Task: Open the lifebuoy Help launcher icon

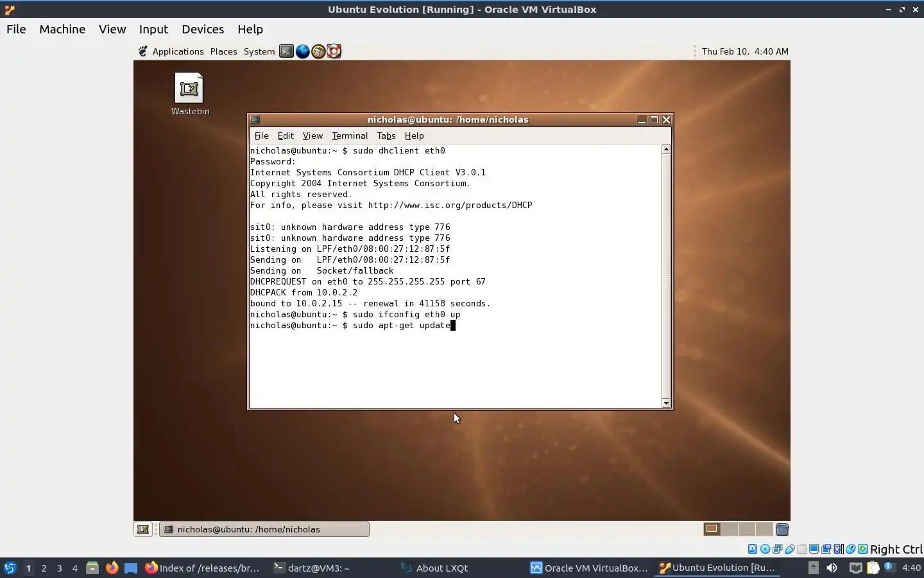Action: point(334,51)
